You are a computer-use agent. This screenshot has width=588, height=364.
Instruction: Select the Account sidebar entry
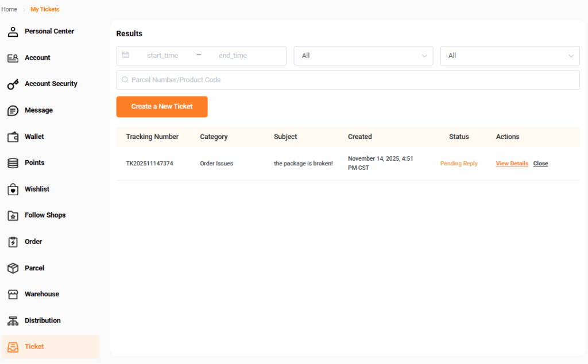[x=37, y=58]
